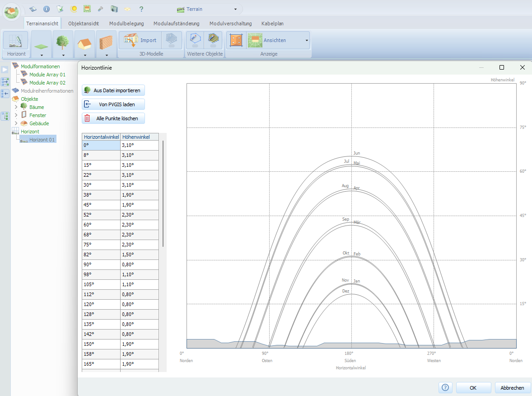The image size is (532, 396).
Task: Open the Kabelplan tab
Action: point(272,24)
